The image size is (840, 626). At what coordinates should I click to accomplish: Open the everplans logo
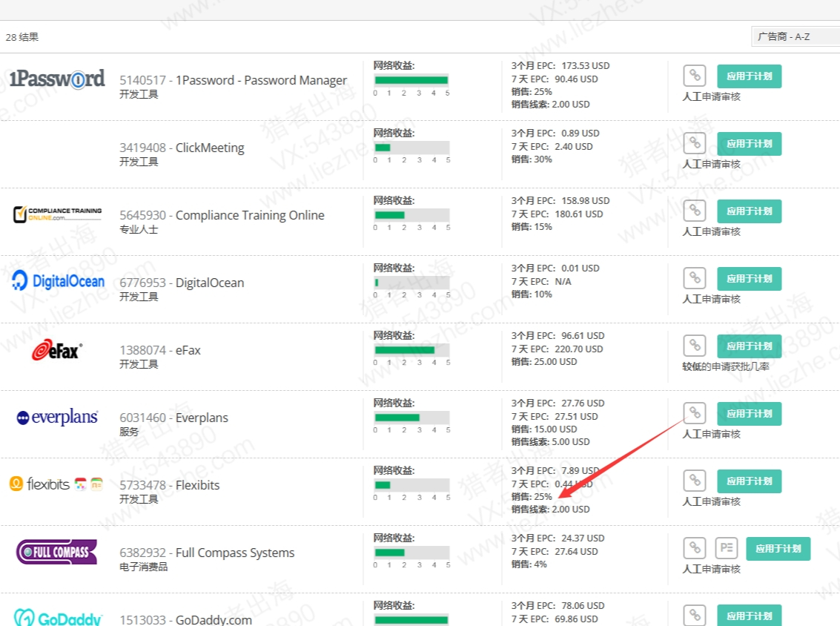pos(57,417)
